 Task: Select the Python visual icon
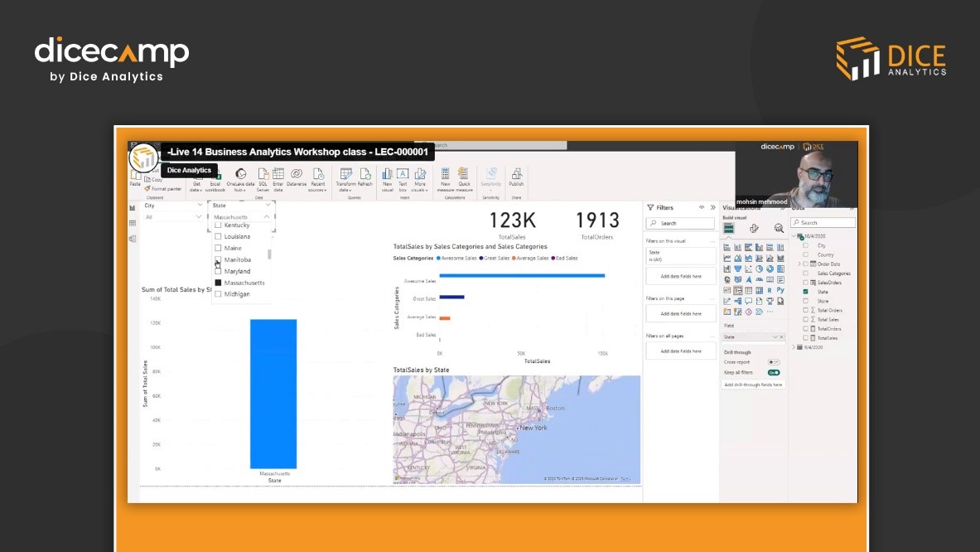tap(780, 289)
